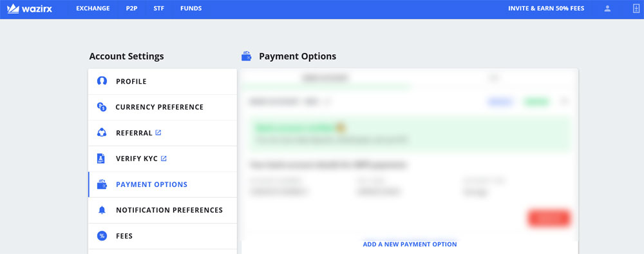Click the Referral people icon
644x254 pixels.
(x=102, y=133)
